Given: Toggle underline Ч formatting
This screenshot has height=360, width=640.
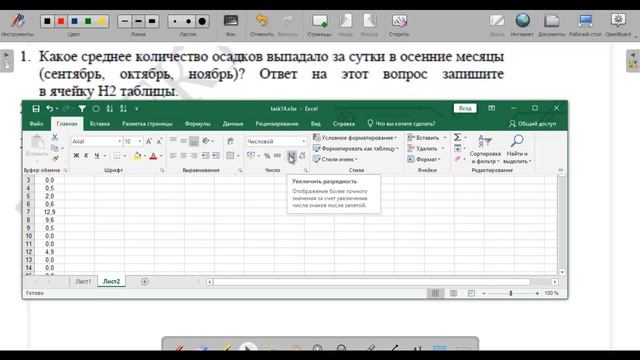Looking at the screenshot, I should [x=97, y=156].
